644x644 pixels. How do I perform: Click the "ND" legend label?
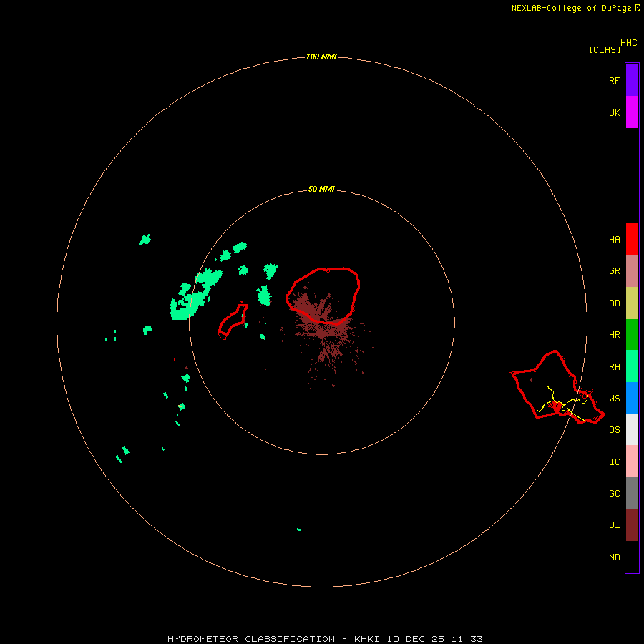tap(615, 557)
